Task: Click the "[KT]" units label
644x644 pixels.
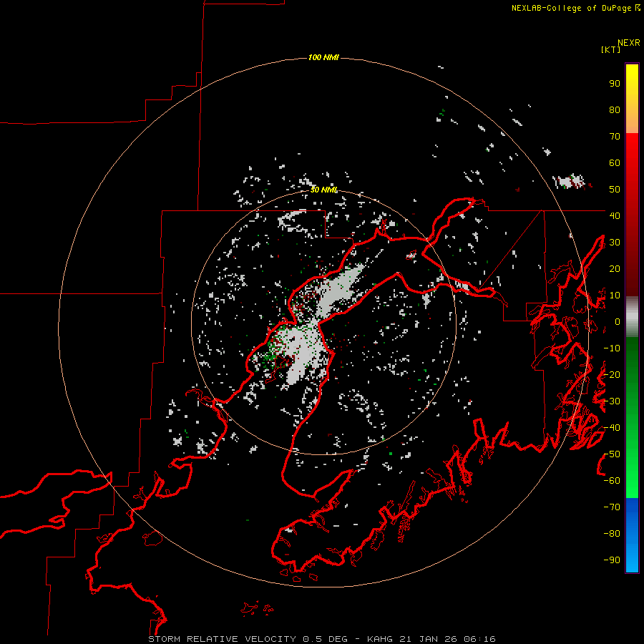Action: (x=610, y=49)
